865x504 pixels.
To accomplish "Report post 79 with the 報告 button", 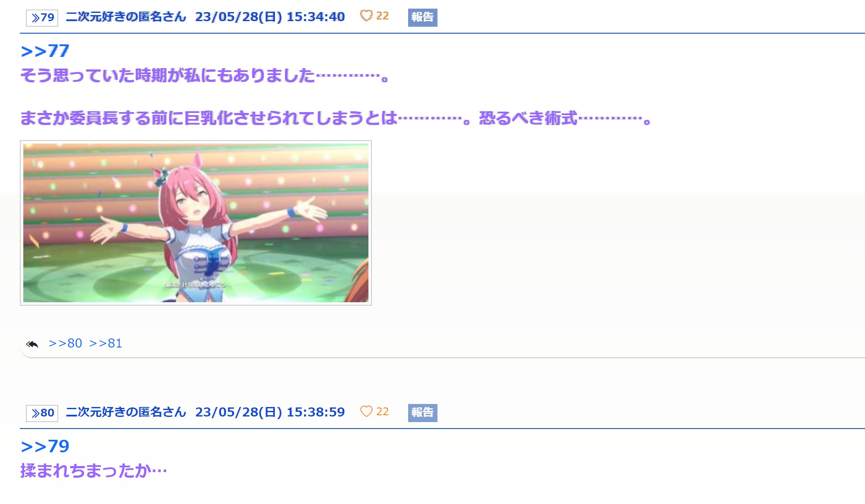I will point(422,17).
